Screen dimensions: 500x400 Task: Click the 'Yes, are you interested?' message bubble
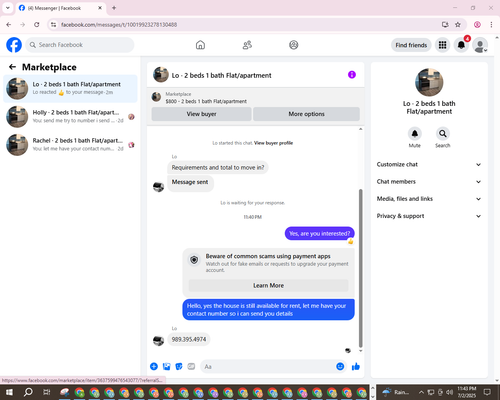pos(319,233)
